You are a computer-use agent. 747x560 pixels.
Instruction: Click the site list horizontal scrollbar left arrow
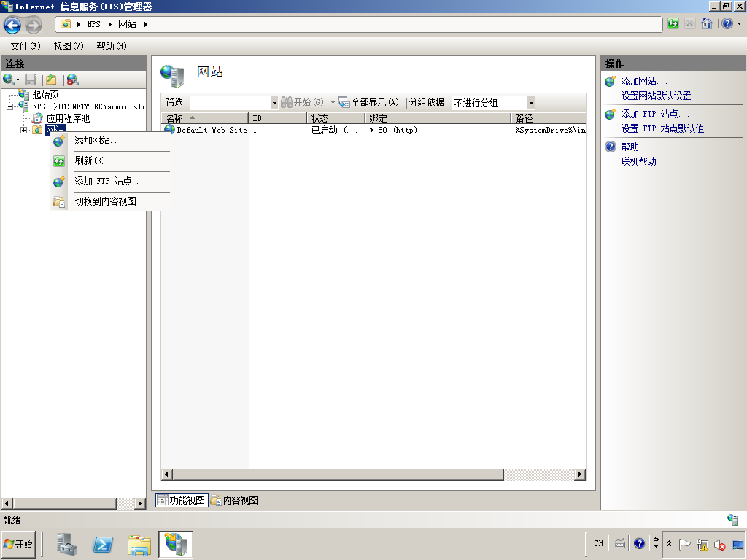point(167,474)
